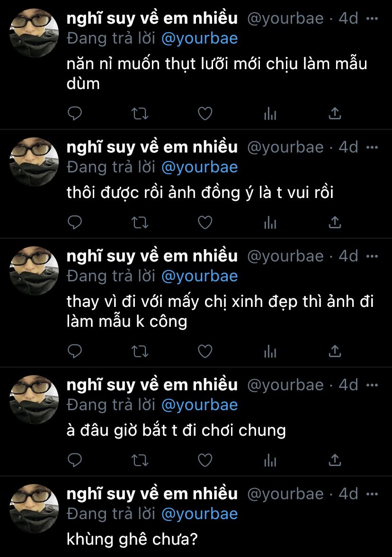392x557 pixels.
Task: Like the "thôi được rồi ảnh đồng ý" tweet
Action: 205,223
